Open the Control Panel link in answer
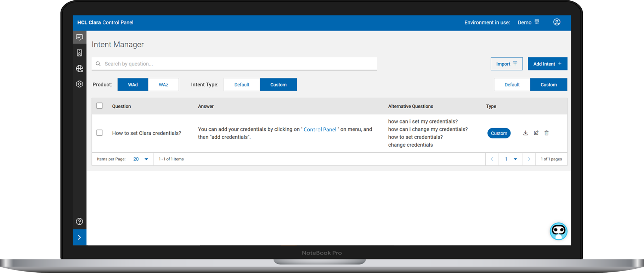This screenshot has width=644, height=273. click(x=320, y=129)
